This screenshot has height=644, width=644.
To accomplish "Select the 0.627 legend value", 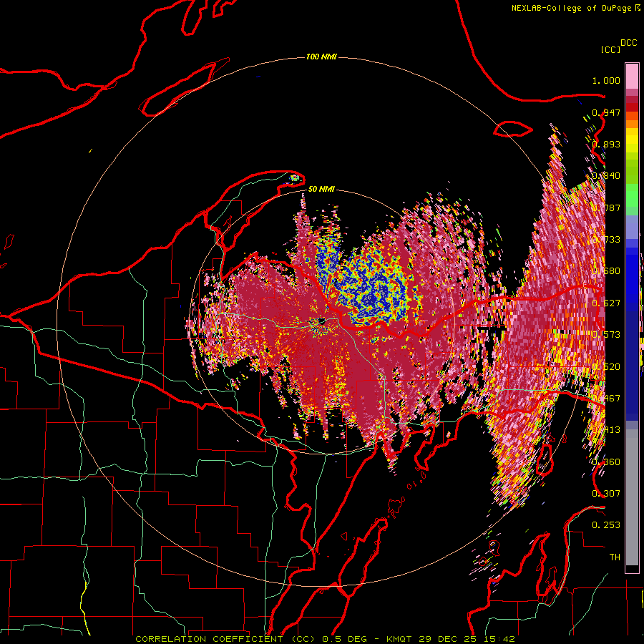I will coord(606,303).
